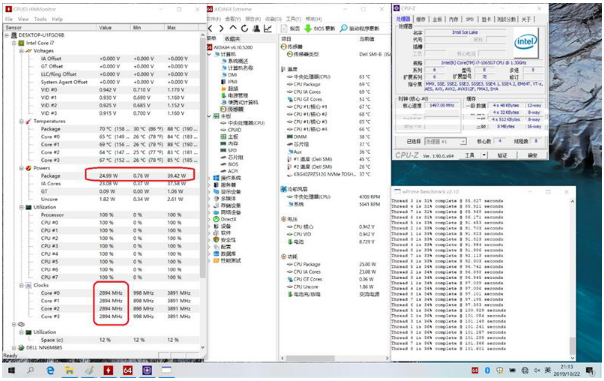Collapse 计算机 branch in AIDA64 tree
Viewport: 604px width, 381px height.
pos(210,54)
